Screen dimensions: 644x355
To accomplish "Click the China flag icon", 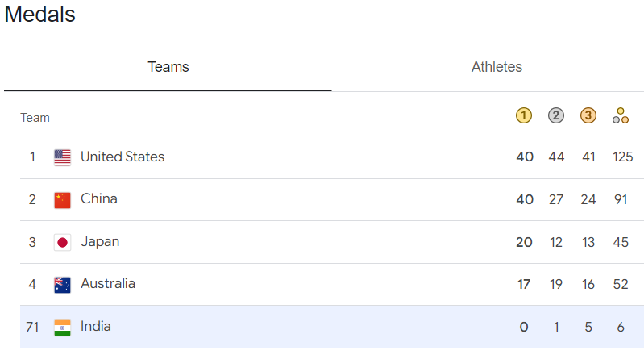I will (x=62, y=200).
